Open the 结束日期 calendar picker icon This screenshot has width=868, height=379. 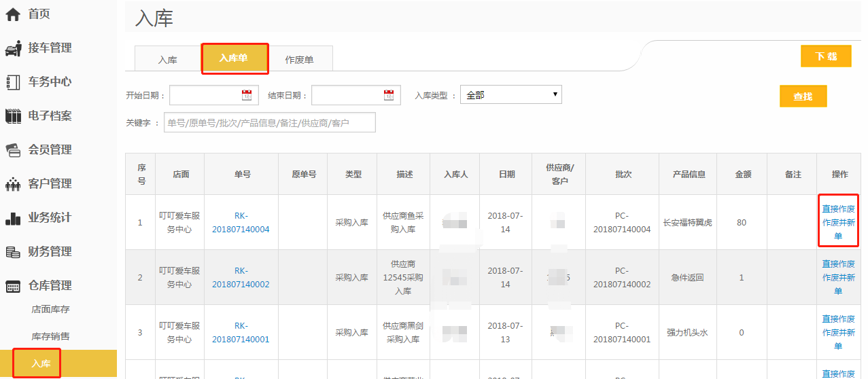tap(389, 95)
